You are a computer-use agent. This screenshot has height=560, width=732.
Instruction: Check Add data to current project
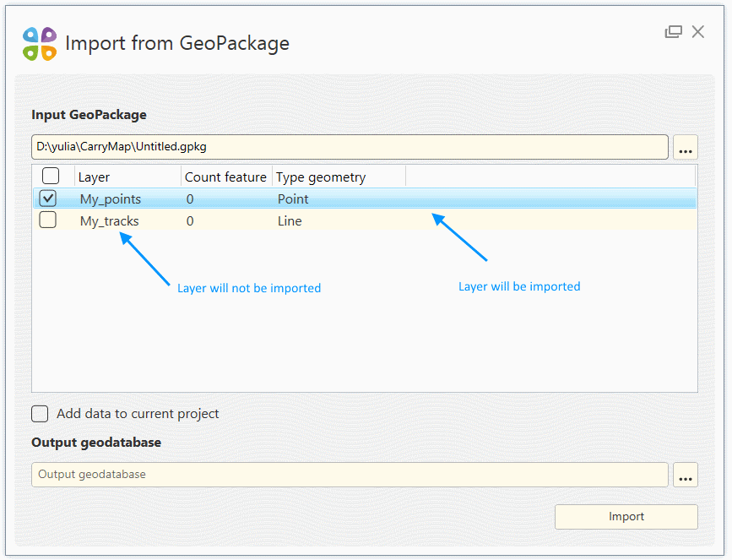tap(41, 414)
